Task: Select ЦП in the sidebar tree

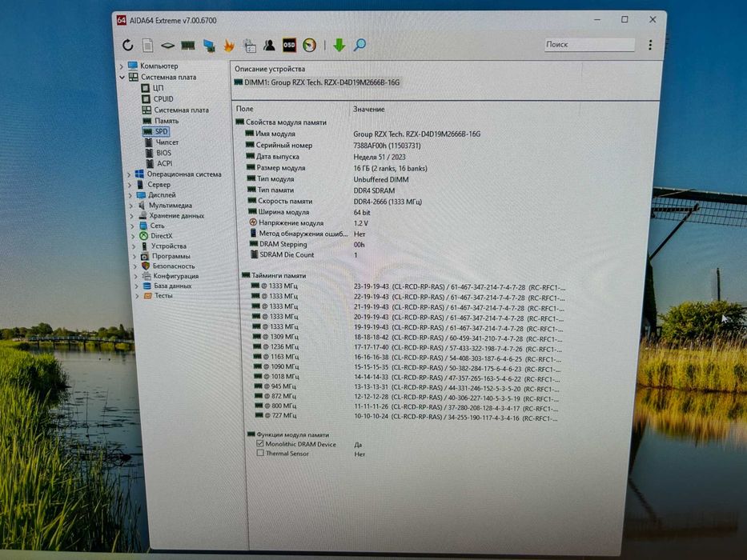Action: click(152, 88)
